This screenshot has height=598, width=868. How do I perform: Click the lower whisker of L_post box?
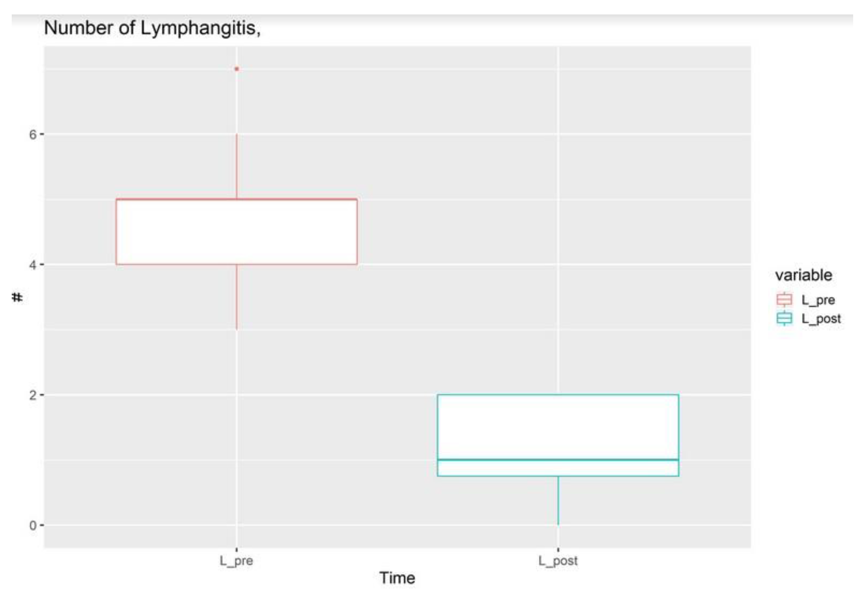558,500
